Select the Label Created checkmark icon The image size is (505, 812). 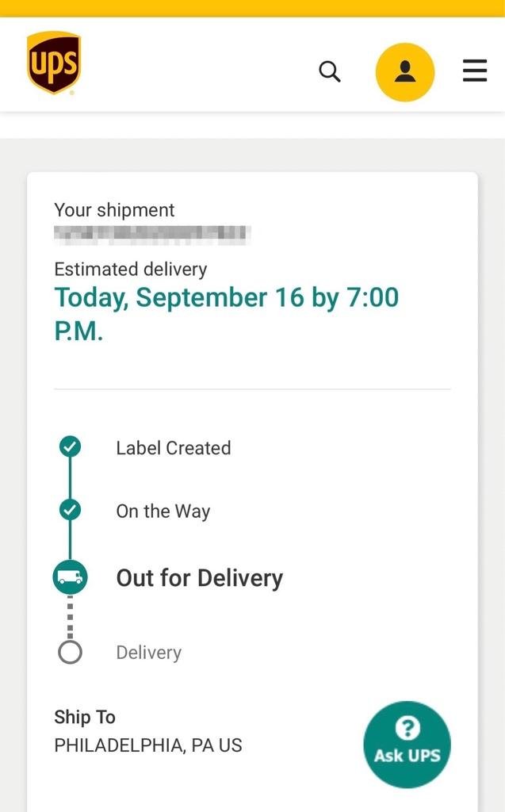tap(70, 446)
